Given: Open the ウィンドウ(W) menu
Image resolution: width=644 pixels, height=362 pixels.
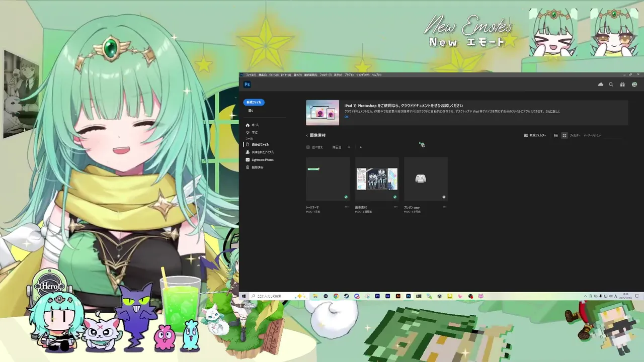Looking at the screenshot, I should click(363, 75).
